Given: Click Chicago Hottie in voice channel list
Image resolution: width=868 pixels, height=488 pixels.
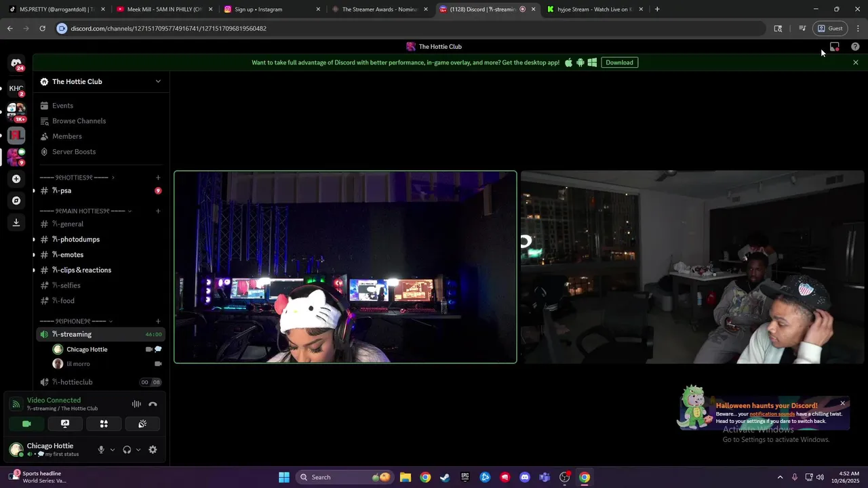Looking at the screenshot, I should click(x=107, y=349).
